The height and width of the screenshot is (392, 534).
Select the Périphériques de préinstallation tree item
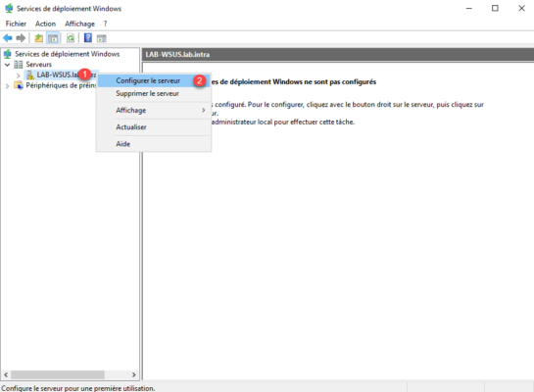[61, 85]
